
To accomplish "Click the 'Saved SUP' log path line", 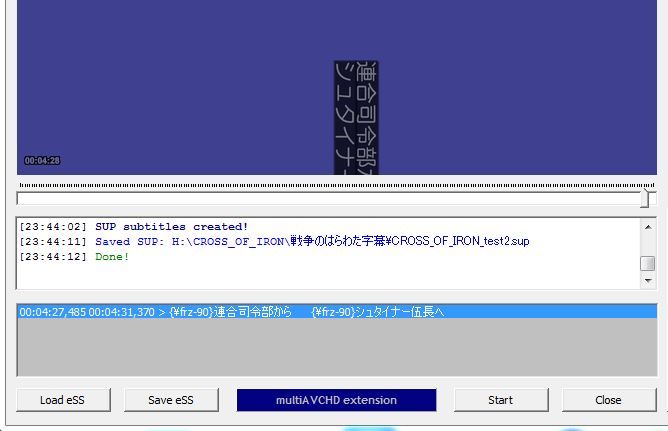I will pos(312,241).
